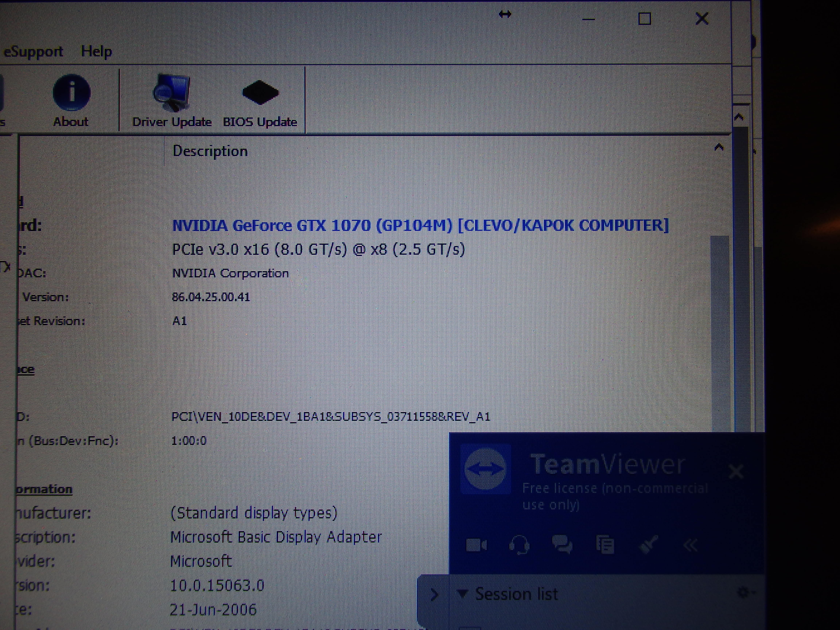Select the NVIDIA Corporation value
840x630 pixels.
pyautogui.click(x=230, y=273)
